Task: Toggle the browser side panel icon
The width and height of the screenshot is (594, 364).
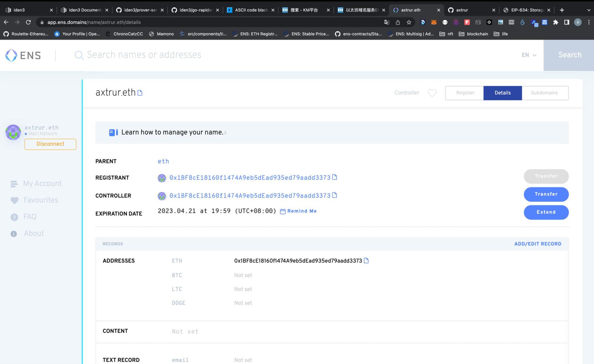Action: (x=567, y=22)
